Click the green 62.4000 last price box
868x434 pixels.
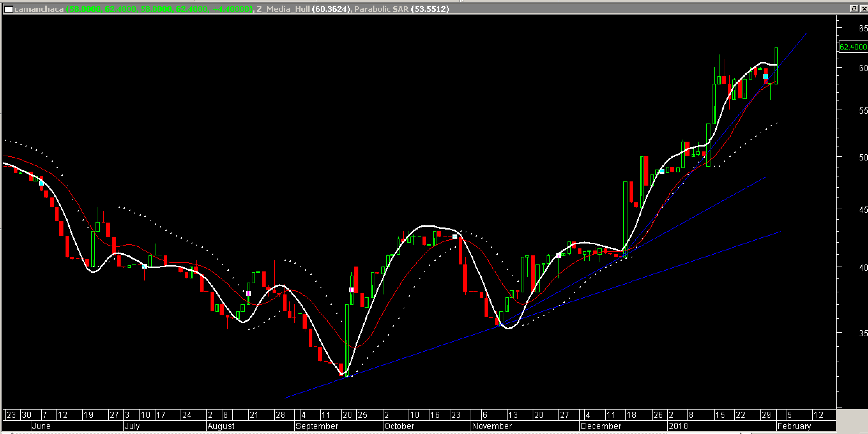[853, 47]
